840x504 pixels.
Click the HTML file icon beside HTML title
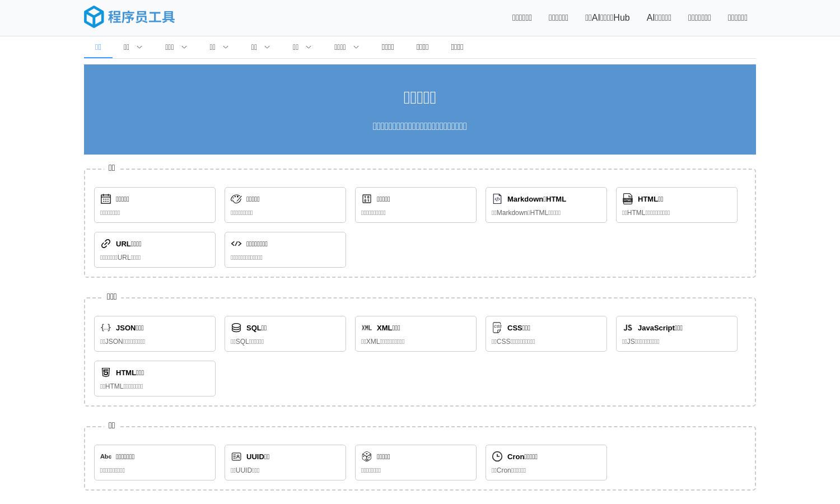pyautogui.click(x=628, y=199)
